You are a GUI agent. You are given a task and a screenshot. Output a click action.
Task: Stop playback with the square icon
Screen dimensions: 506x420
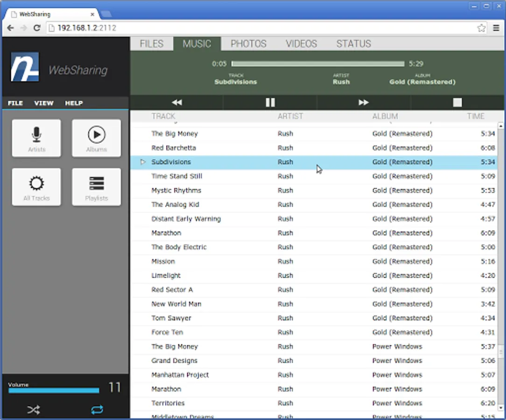tap(457, 103)
